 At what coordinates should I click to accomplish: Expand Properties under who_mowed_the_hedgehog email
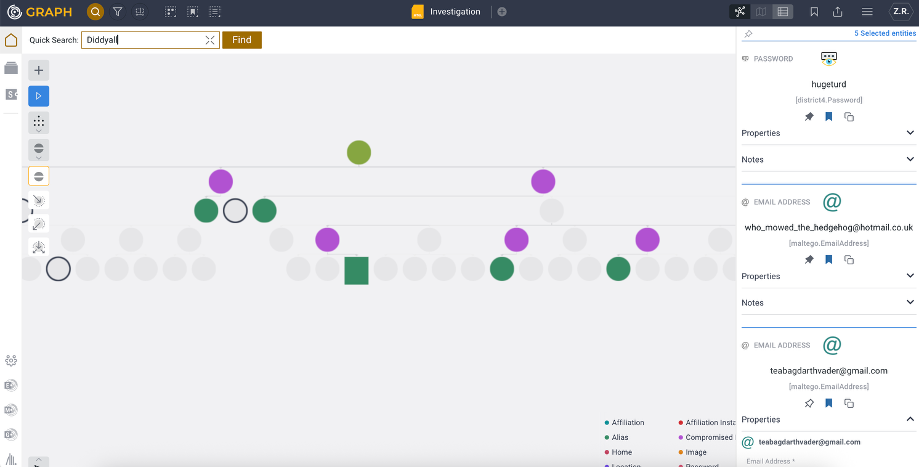828,276
